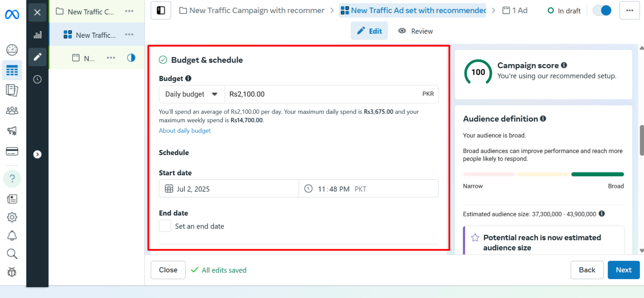Select the Edit tab

pyautogui.click(x=369, y=31)
